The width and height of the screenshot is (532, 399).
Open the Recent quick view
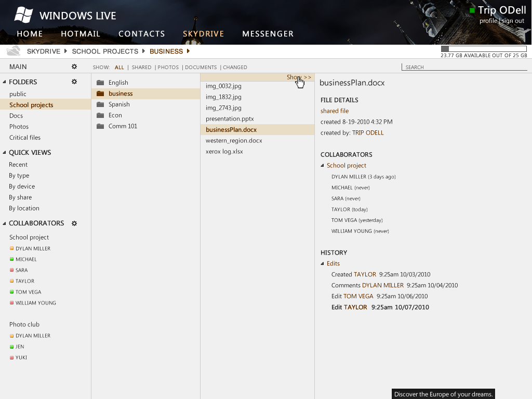click(18, 165)
